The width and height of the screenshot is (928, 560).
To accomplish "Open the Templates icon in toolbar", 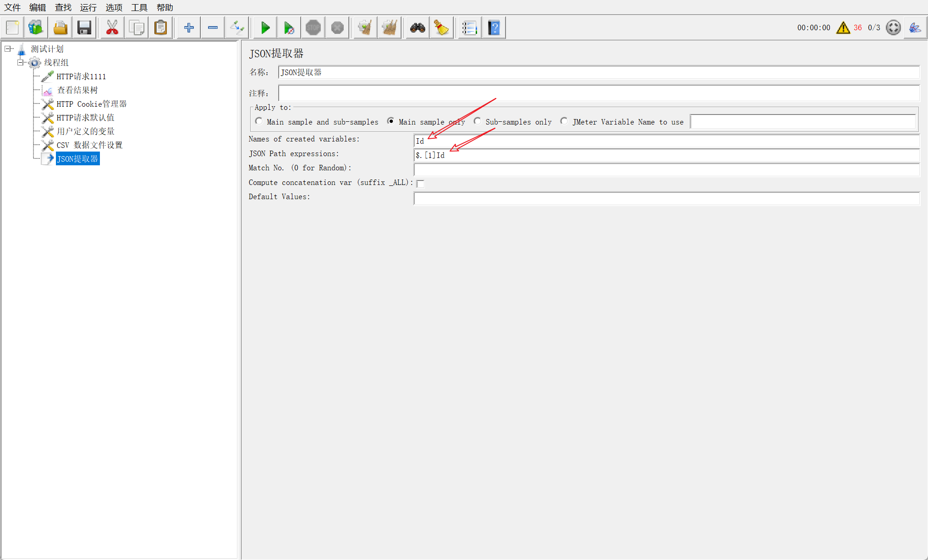I will click(x=36, y=28).
